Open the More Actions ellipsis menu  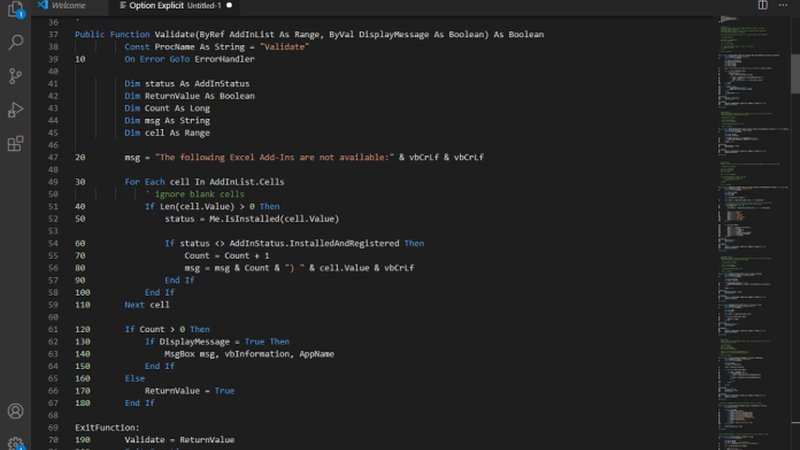click(x=784, y=6)
